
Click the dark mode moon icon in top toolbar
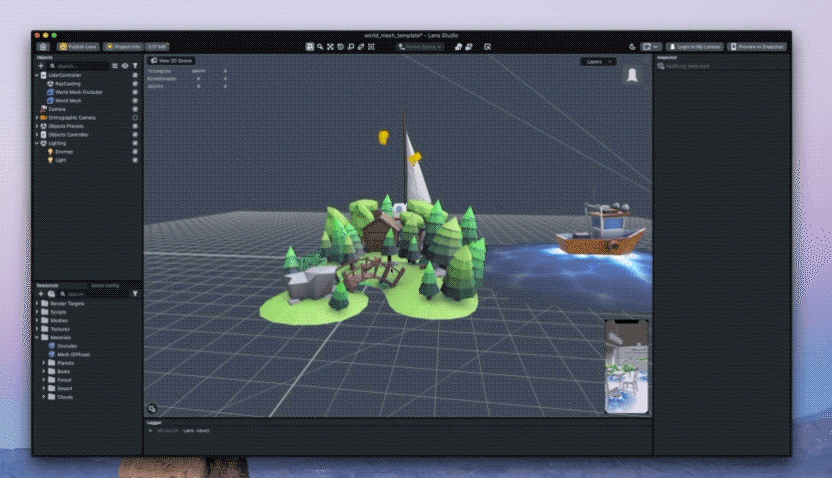click(x=633, y=46)
